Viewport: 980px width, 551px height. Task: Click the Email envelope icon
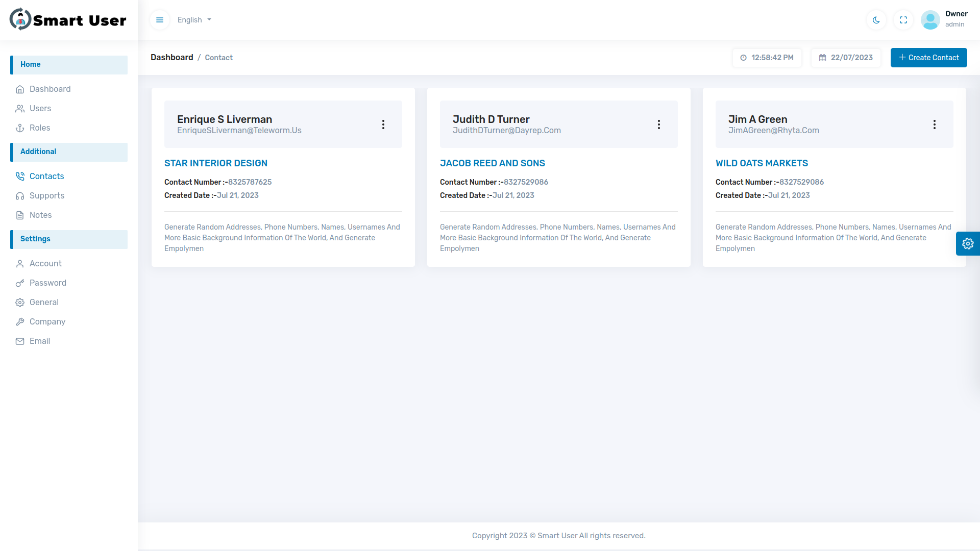pyautogui.click(x=20, y=341)
